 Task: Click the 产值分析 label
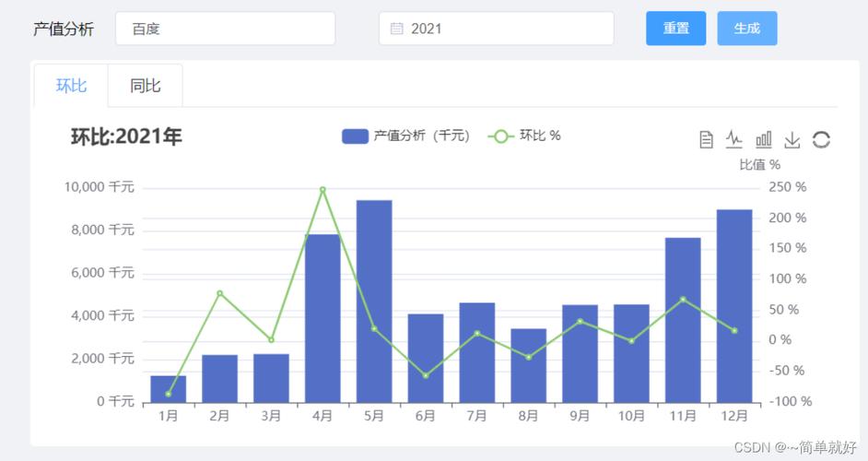63,29
